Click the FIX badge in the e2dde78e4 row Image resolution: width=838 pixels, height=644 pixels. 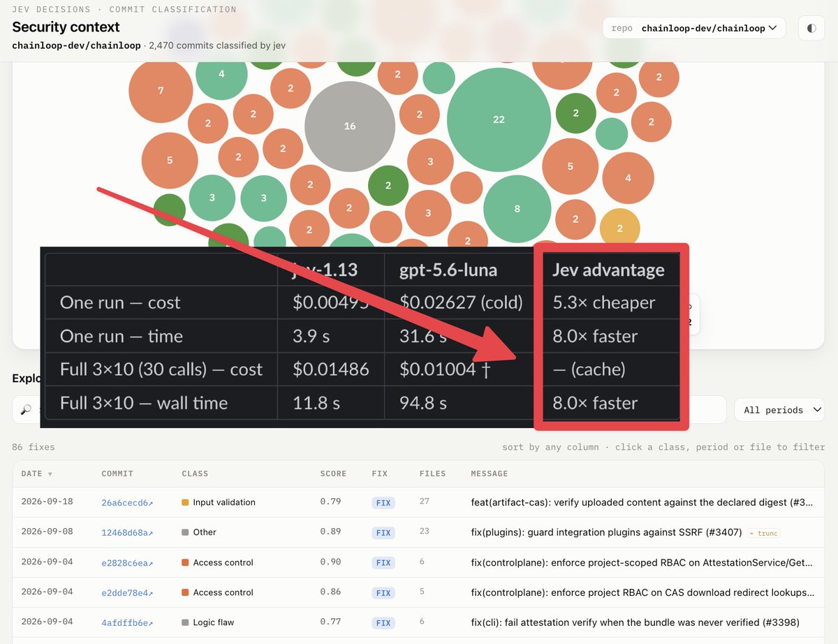point(383,592)
